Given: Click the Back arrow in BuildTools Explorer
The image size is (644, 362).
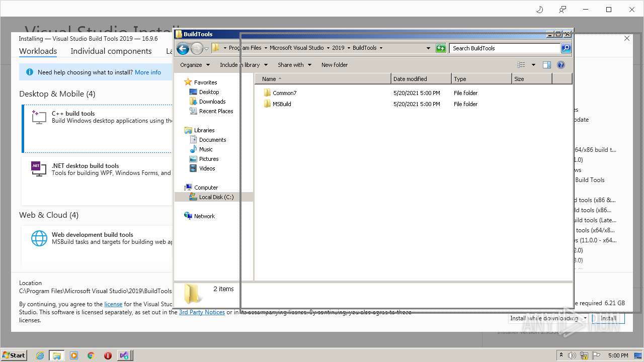Looking at the screenshot, I should coord(183,48).
